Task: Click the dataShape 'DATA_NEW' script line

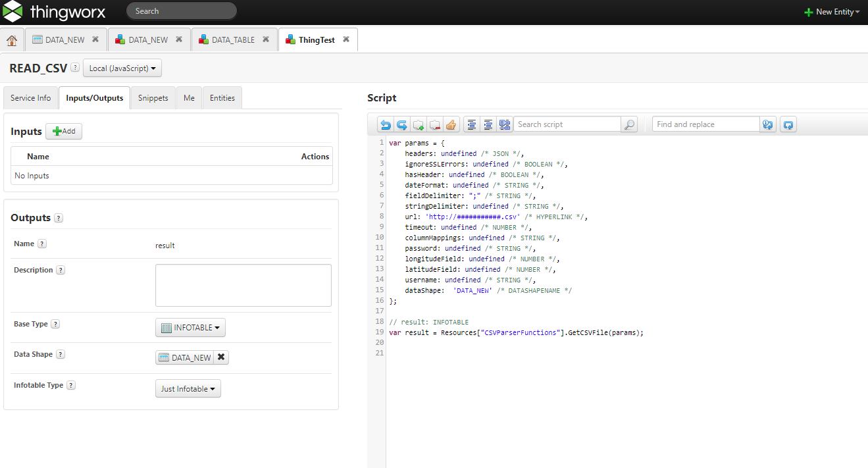Action: click(488, 290)
